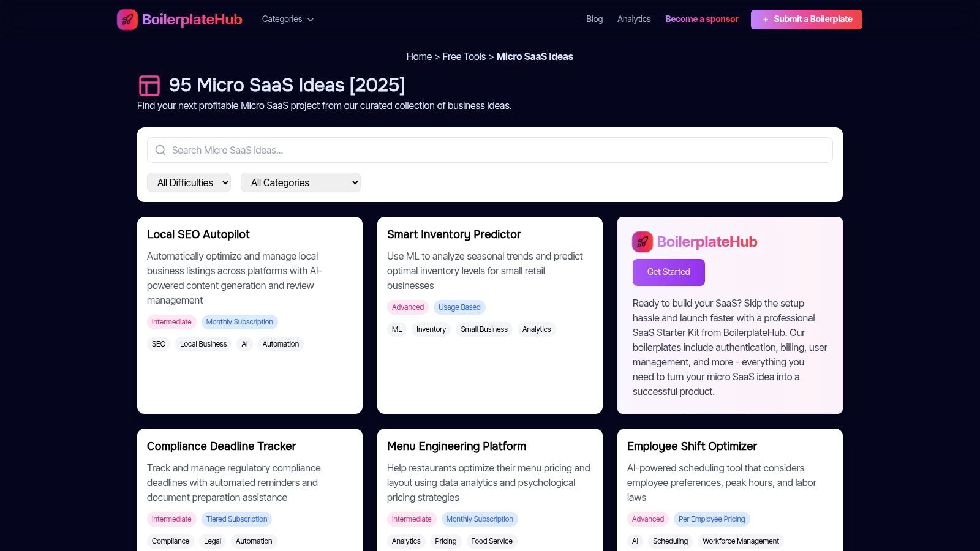Click the BoilerplateHub rocket logo in header

tap(127, 20)
